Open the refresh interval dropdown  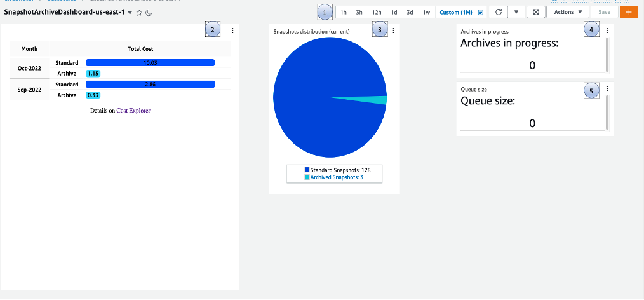tap(516, 12)
